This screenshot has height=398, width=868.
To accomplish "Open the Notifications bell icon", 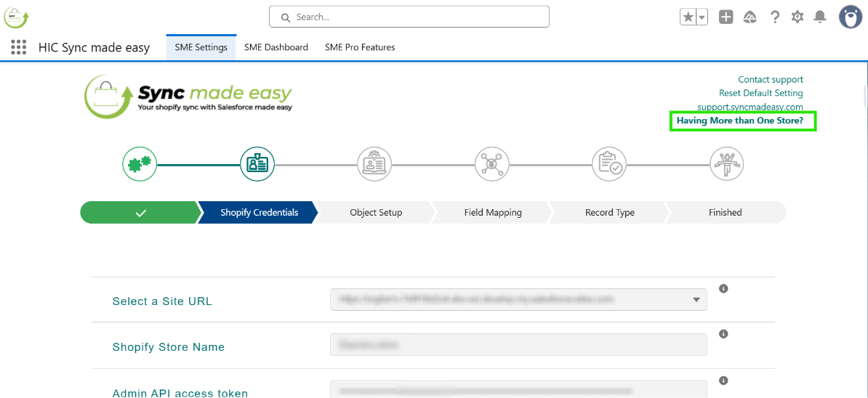I will [x=820, y=17].
